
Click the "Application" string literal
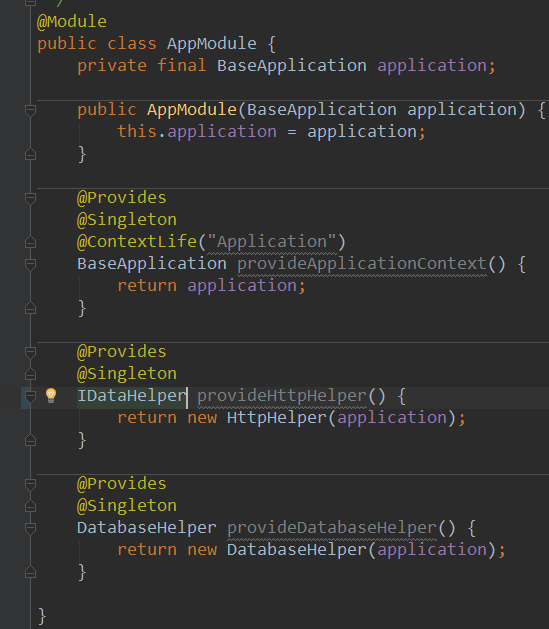(272, 242)
